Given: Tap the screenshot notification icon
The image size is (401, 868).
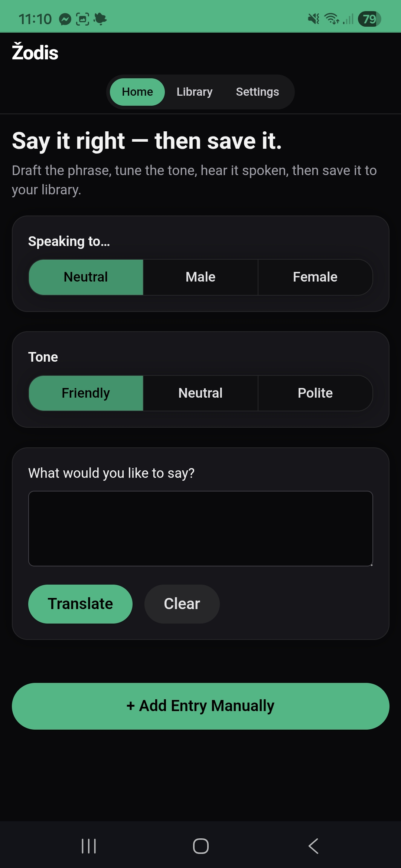Looking at the screenshot, I should coord(82,19).
